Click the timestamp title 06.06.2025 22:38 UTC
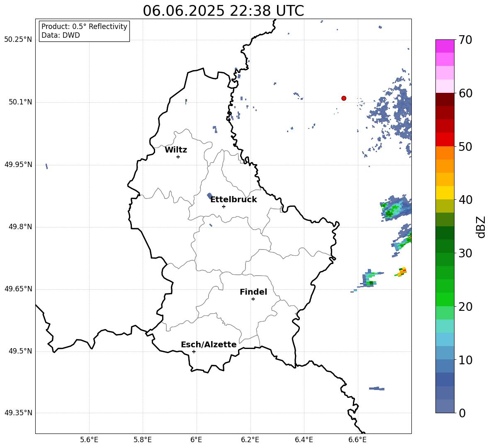This screenshot has width=491, height=448. 223,11
